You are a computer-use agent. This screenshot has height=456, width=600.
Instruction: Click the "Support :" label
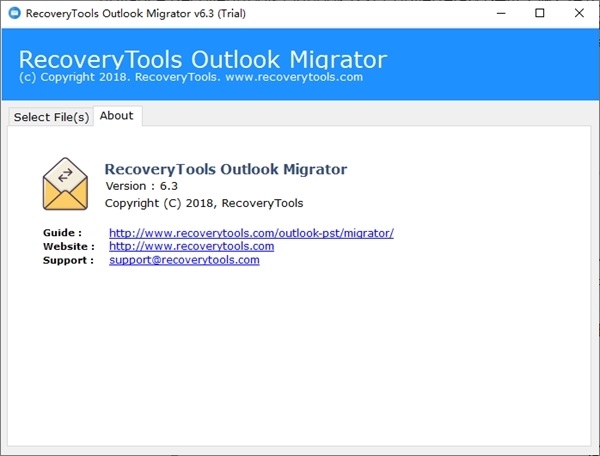tap(68, 260)
